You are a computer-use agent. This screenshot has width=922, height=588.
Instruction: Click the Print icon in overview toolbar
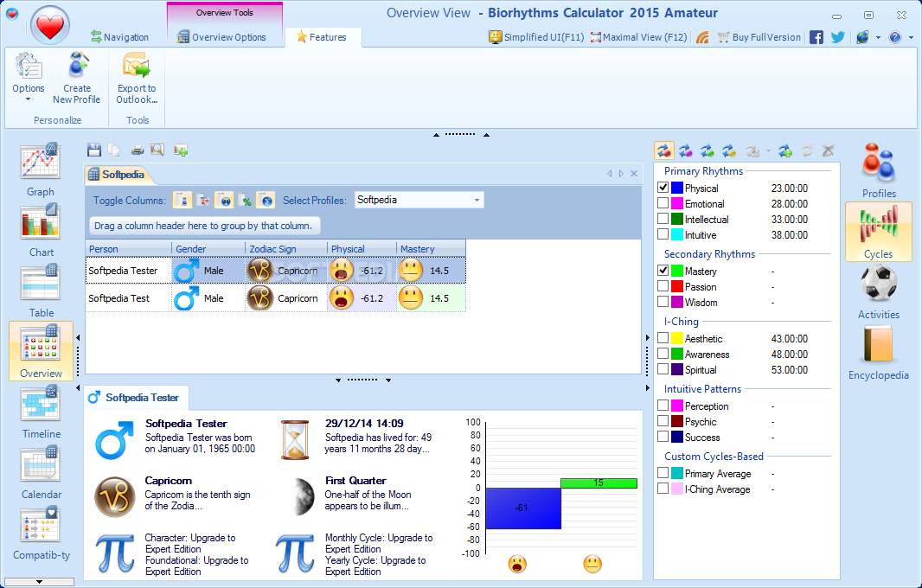click(137, 150)
